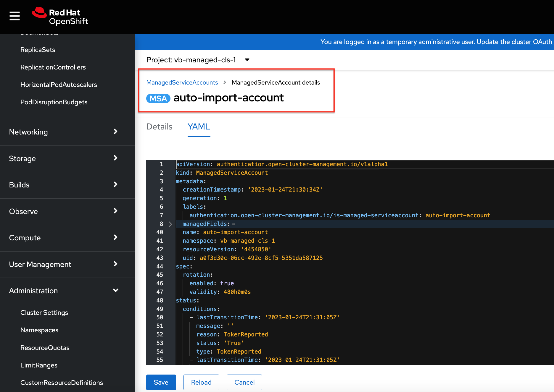The height and width of the screenshot is (392, 554).
Task: Go to CustomResourceDefinitions in sidebar
Action: point(62,383)
